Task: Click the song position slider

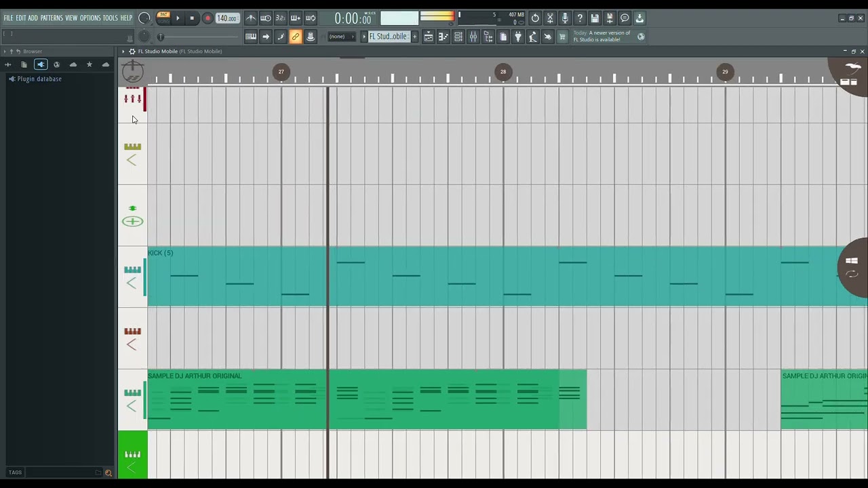Action: click(x=198, y=37)
